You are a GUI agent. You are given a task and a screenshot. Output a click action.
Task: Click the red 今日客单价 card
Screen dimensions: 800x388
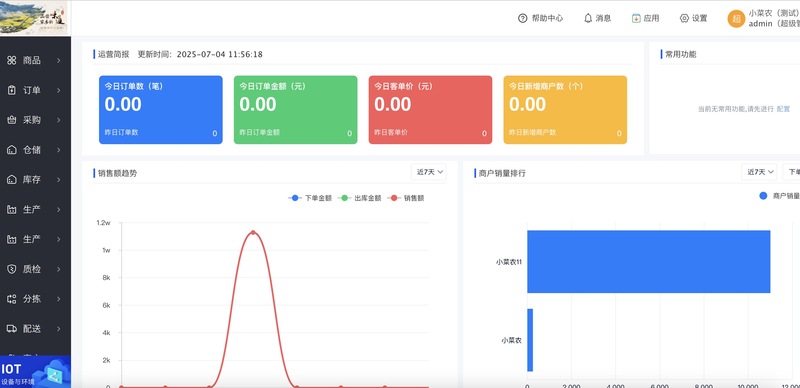(x=430, y=110)
